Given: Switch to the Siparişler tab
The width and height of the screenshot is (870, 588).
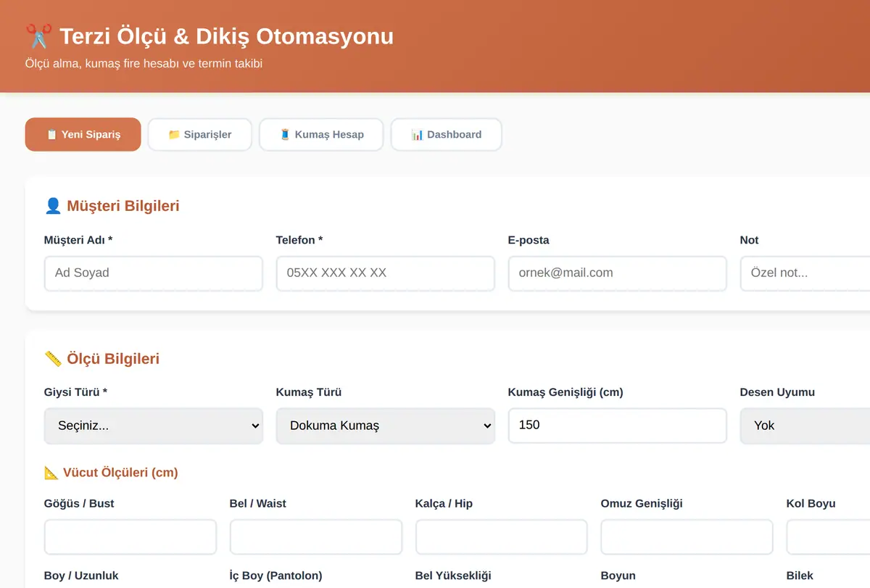Looking at the screenshot, I should coord(200,135).
